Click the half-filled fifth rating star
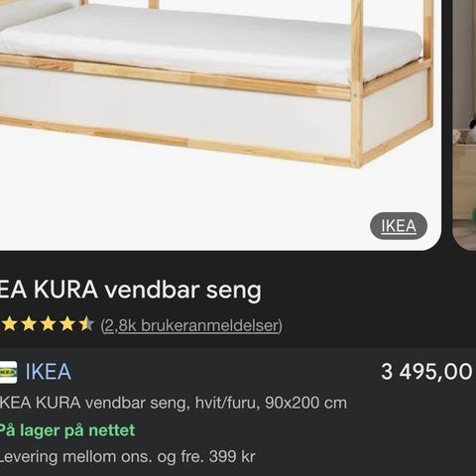This screenshot has width=476, height=476. click(x=86, y=324)
